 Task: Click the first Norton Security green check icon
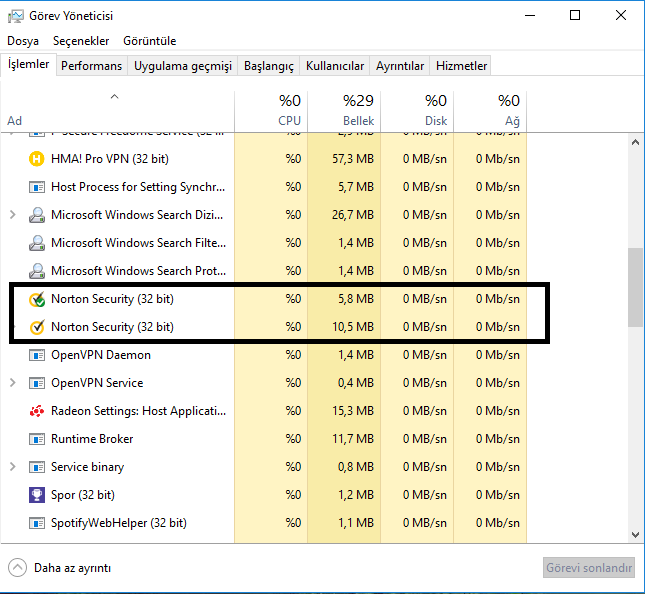click(37, 299)
